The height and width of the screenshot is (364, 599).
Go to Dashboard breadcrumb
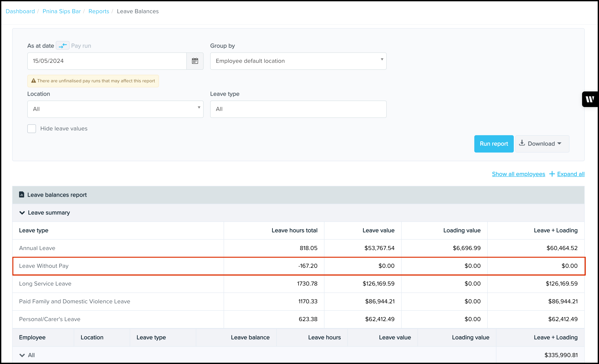(20, 11)
